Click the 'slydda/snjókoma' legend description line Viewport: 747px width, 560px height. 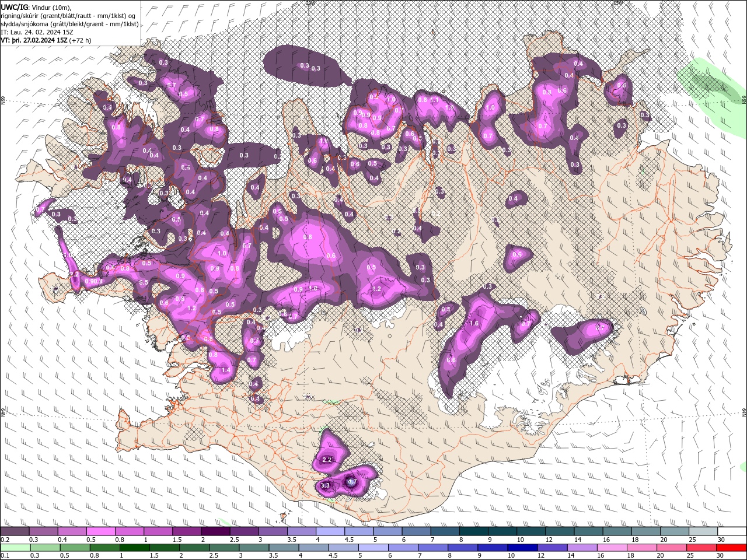70,24
